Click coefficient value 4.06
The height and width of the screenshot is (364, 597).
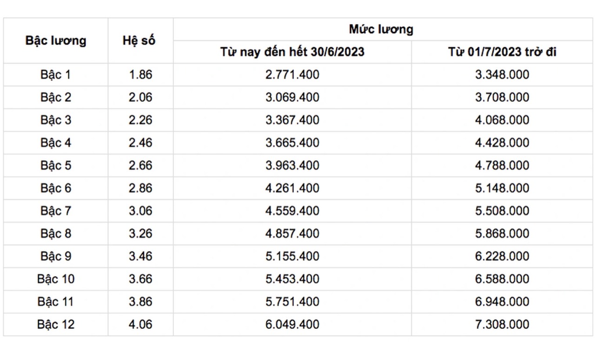[x=140, y=324]
